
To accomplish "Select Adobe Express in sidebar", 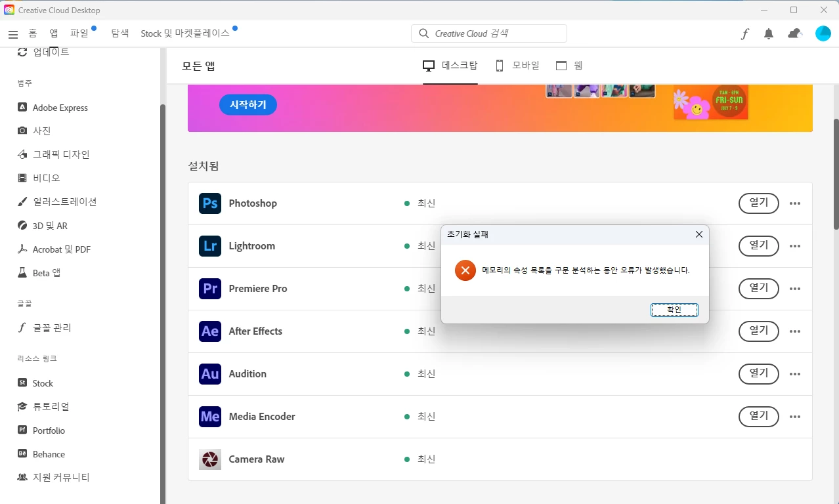I will pos(53,108).
